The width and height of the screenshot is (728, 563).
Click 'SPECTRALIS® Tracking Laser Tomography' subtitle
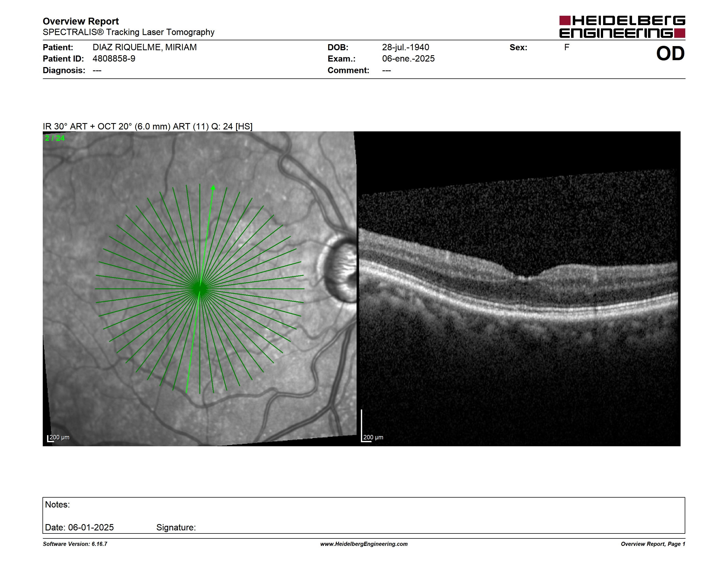(x=128, y=32)
